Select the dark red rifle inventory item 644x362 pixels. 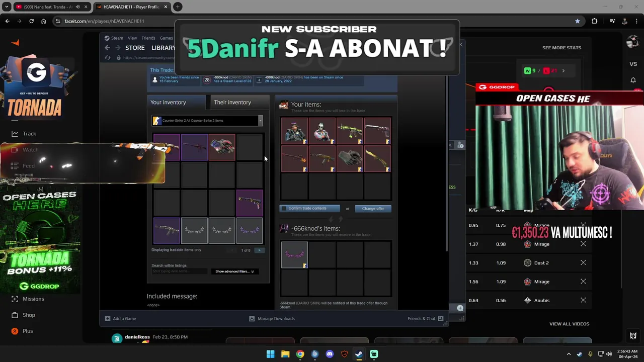tap(194, 147)
